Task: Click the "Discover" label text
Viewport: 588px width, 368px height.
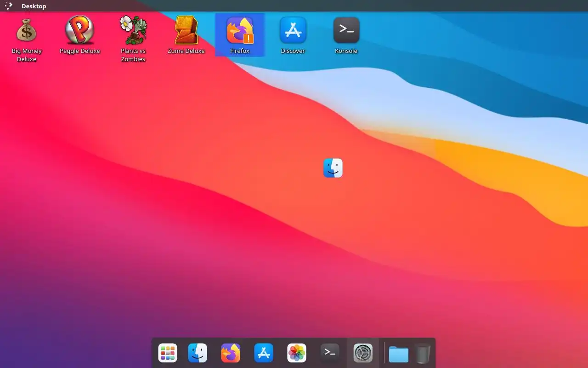Action: click(293, 51)
